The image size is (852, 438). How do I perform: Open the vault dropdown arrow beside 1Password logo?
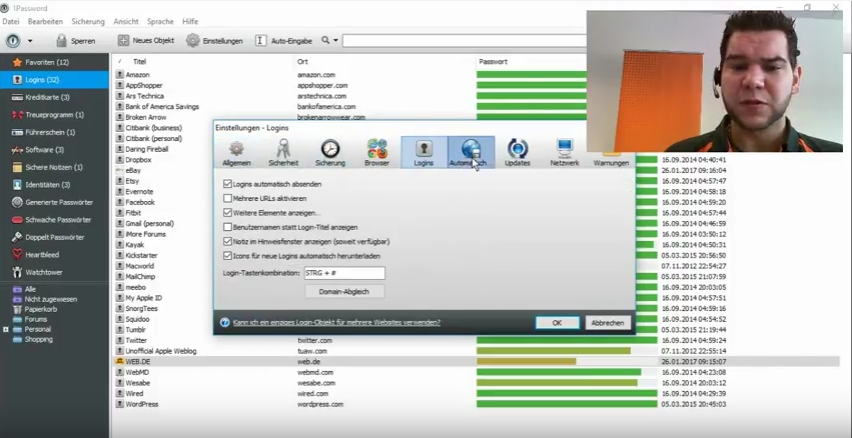[x=30, y=41]
